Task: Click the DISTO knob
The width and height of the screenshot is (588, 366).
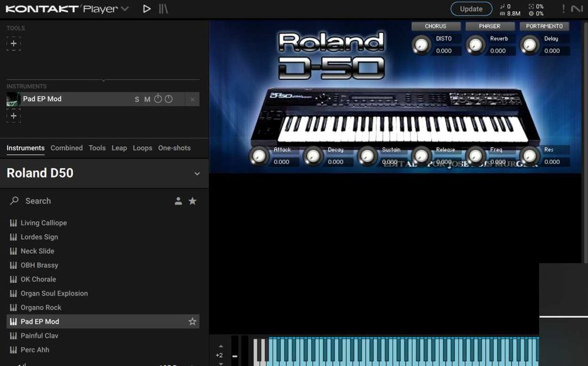Action: pos(422,45)
